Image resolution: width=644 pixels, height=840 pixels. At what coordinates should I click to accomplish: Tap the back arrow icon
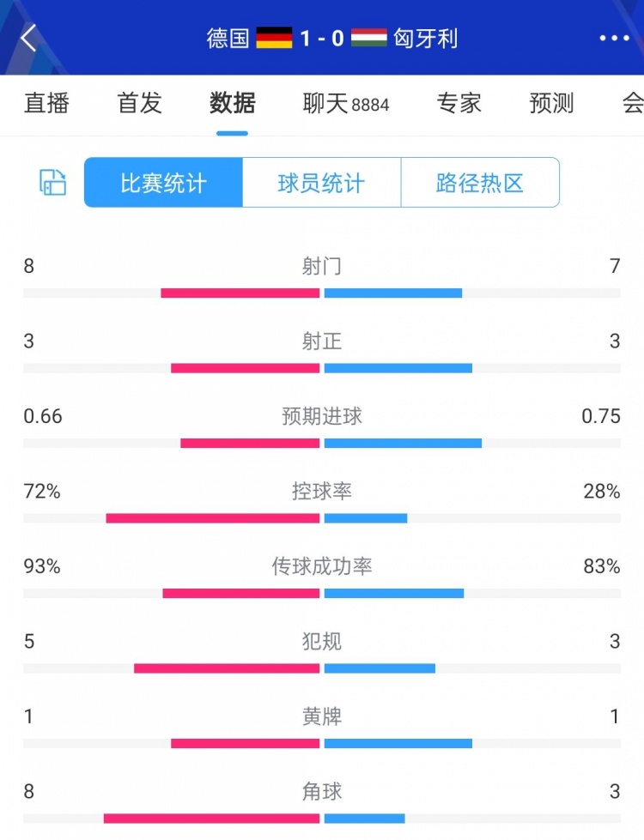pos(29,38)
